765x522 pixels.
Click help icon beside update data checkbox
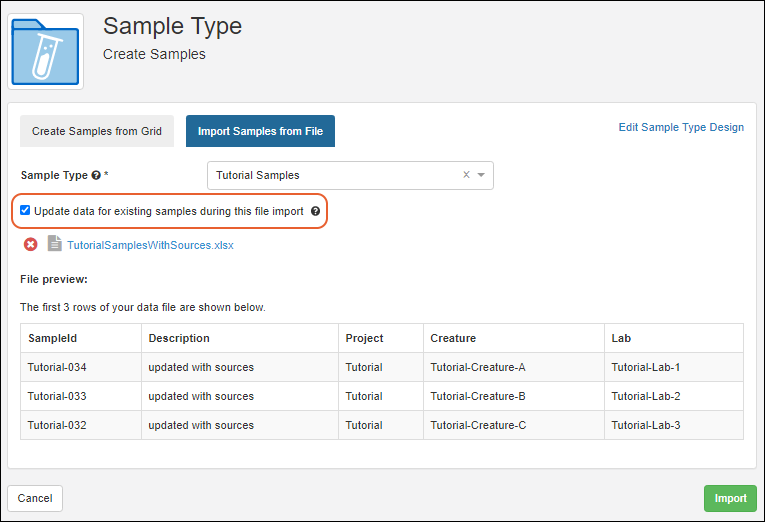coord(315,212)
